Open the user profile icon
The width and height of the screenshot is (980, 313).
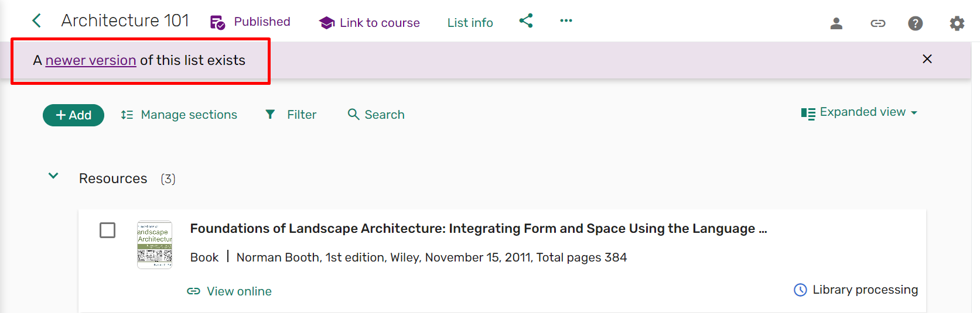click(x=836, y=23)
